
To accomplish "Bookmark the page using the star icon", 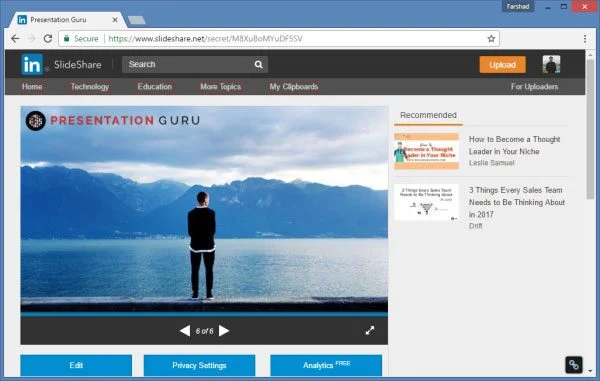I will (491, 39).
